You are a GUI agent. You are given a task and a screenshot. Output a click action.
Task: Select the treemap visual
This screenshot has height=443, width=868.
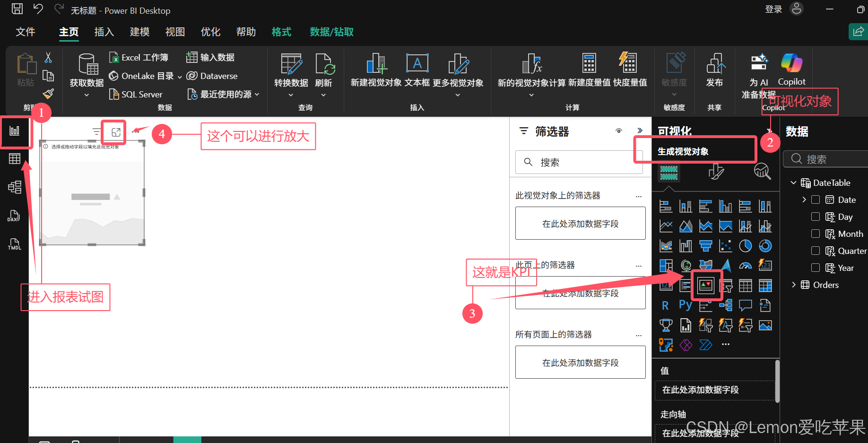pos(666,266)
